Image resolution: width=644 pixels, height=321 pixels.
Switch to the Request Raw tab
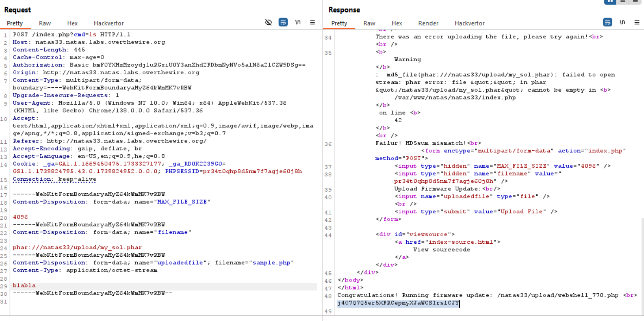(x=45, y=23)
